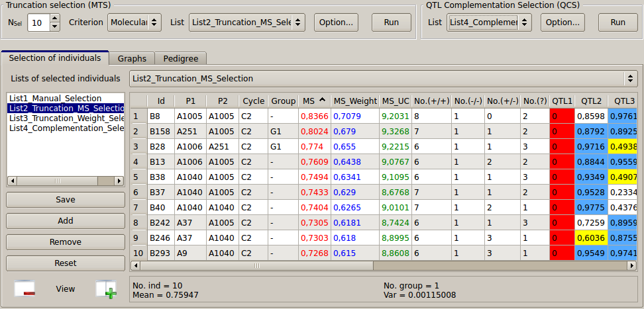Viewport: 644px width, 309px height.
Task: Click the green plus View icon
Action: point(105,289)
